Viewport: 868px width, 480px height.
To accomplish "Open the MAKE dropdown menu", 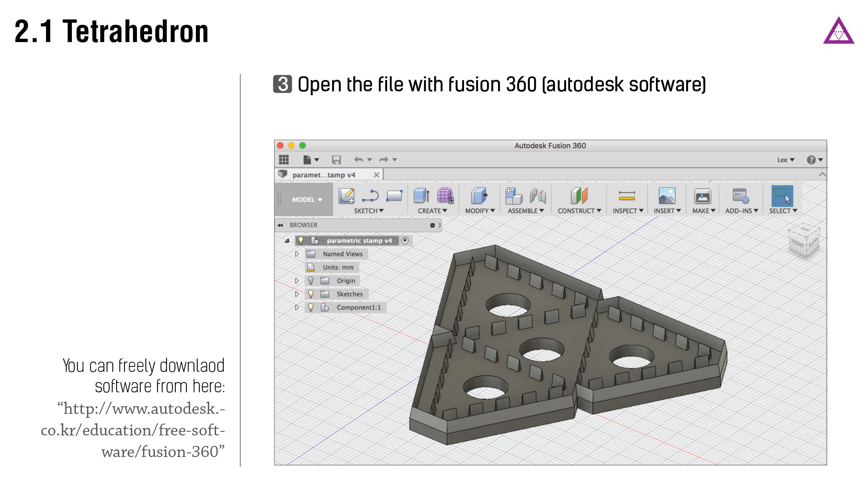I will pos(704,211).
